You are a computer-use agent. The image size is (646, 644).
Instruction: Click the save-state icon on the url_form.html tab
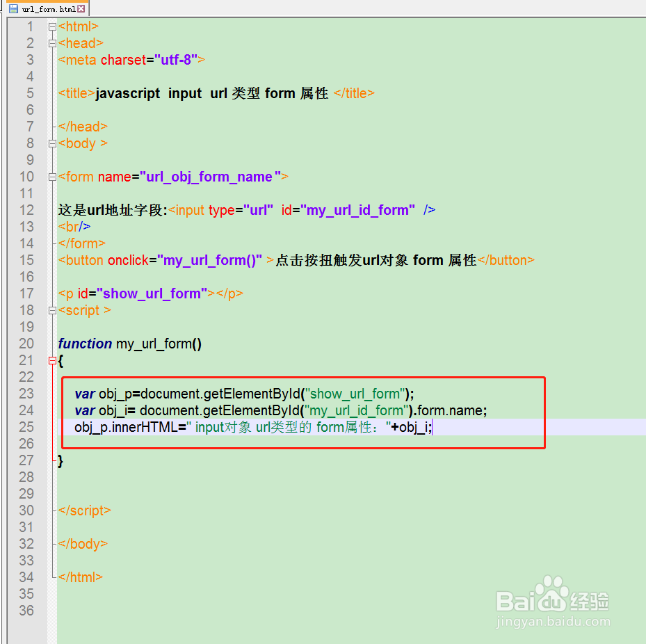(x=14, y=8)
